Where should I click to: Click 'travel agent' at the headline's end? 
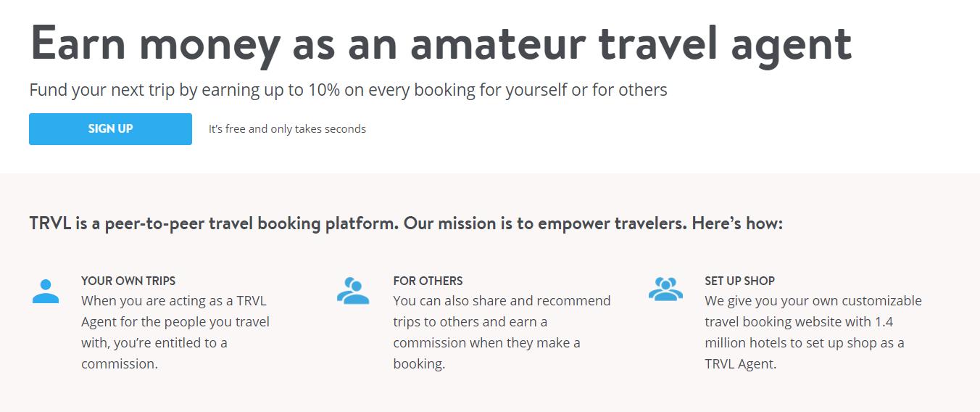point(725,43)
